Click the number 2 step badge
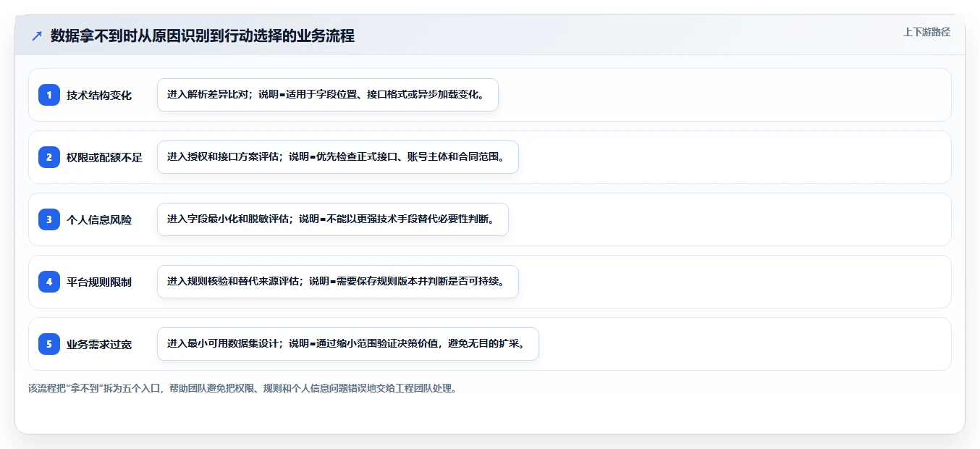Screen dimensions: 980x449 [49, 157]
